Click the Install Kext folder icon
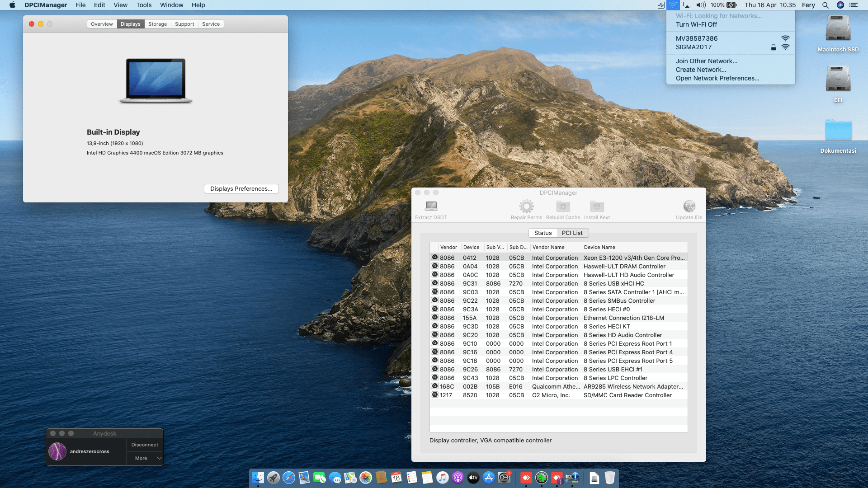 [x=597, y=206]
